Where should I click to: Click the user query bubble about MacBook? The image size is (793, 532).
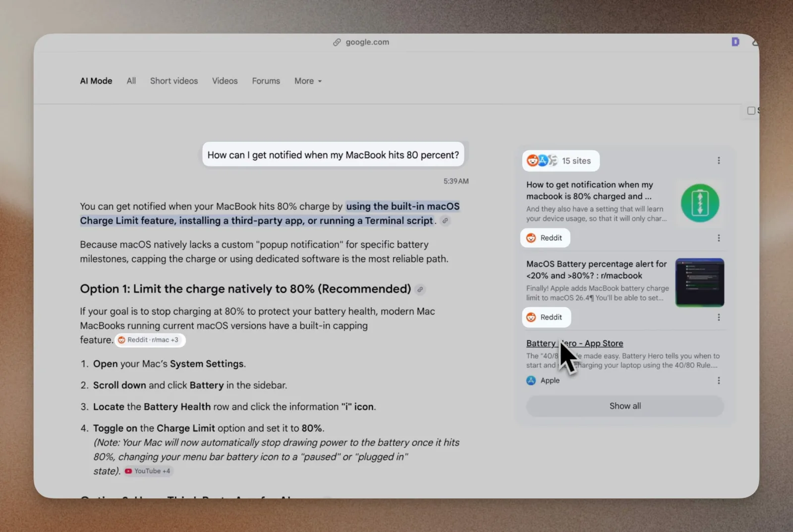pyautogui.click(x=333, y=155)
